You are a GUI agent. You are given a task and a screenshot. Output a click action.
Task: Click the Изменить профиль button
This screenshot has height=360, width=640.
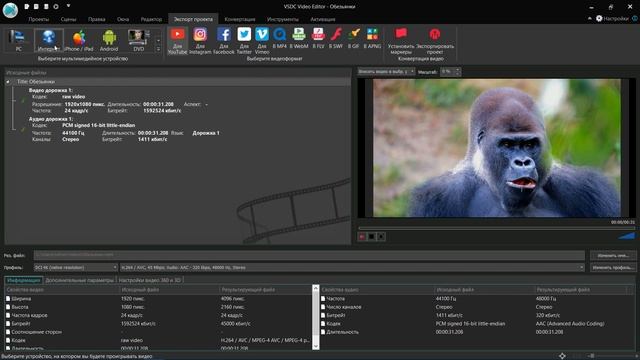[613, 267]
